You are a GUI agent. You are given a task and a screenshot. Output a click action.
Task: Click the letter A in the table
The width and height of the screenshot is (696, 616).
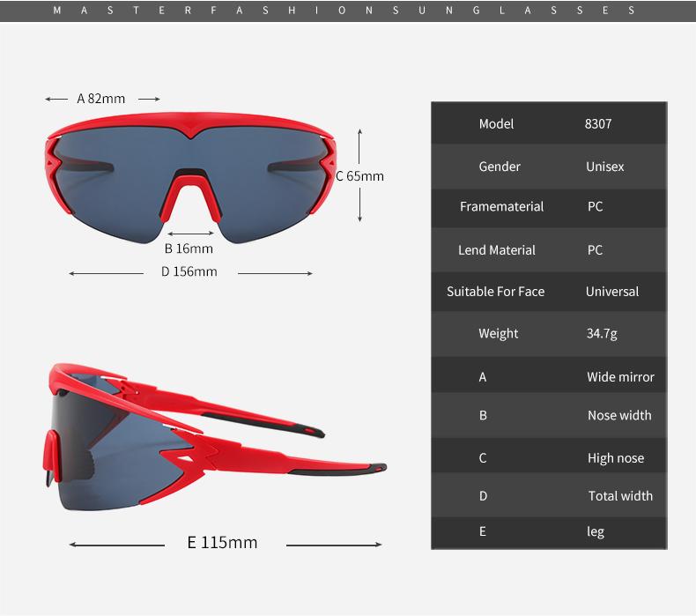(x=483, y=377)
